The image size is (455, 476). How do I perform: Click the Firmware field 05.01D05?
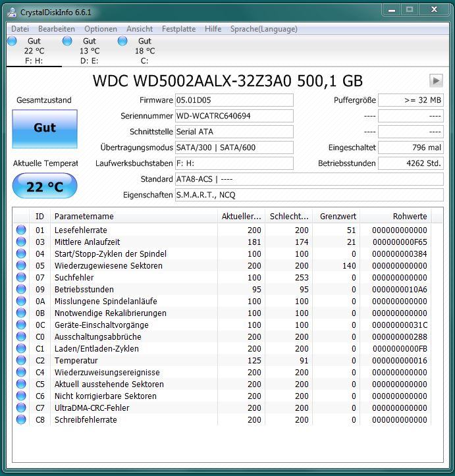[234, 100]
